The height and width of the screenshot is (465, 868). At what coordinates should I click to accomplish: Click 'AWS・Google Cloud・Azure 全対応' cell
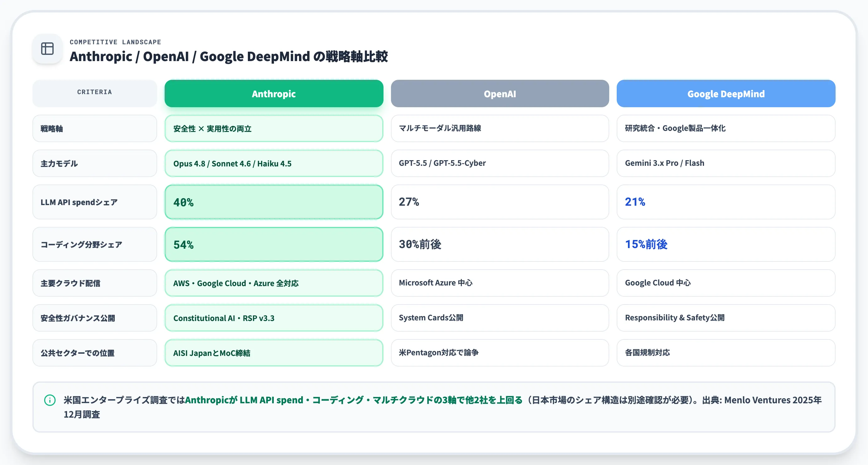click(274, 283)
